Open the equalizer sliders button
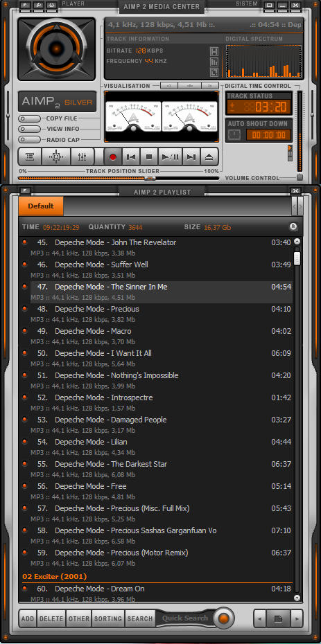321x644 pixels. click(83, 157)
